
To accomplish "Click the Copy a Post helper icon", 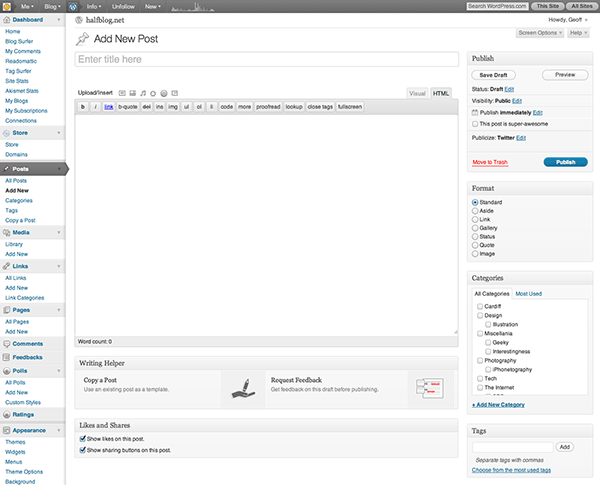I will 236,387.
